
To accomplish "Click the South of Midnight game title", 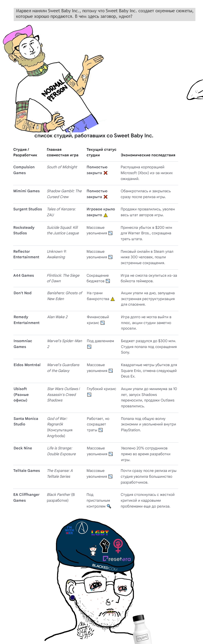I will [62, 167].
